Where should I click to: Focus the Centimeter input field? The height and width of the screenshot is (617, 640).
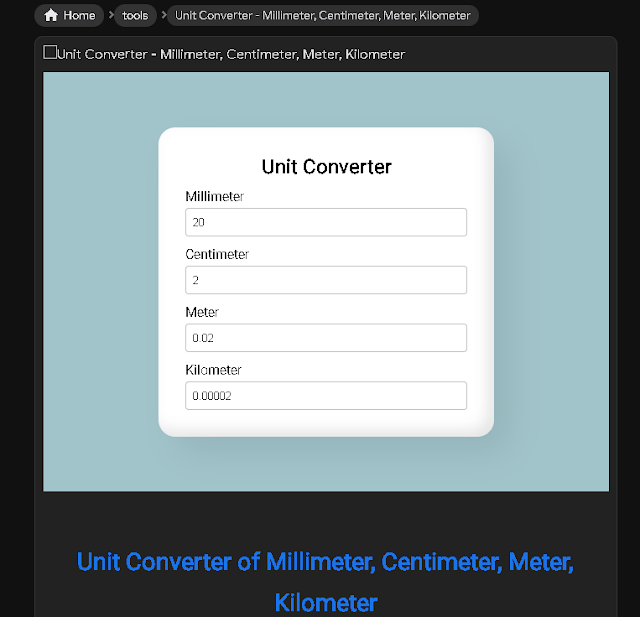point(326,280)
